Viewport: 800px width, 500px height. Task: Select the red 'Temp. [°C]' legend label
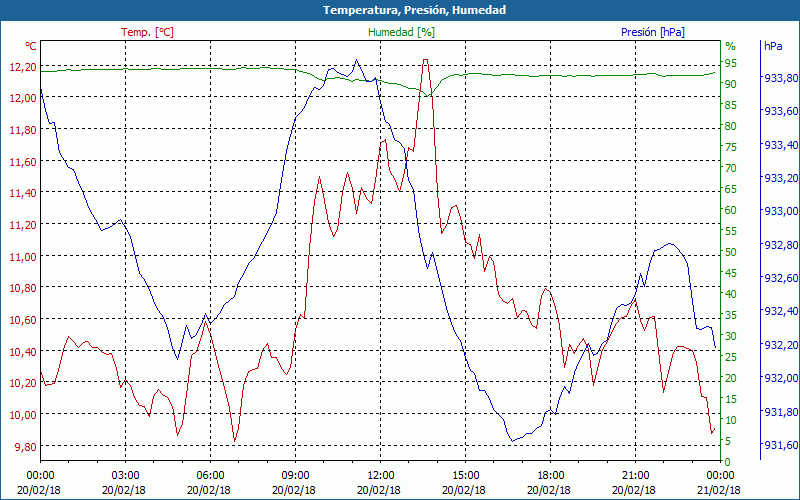pyautogui.click(x=147, y=32)
